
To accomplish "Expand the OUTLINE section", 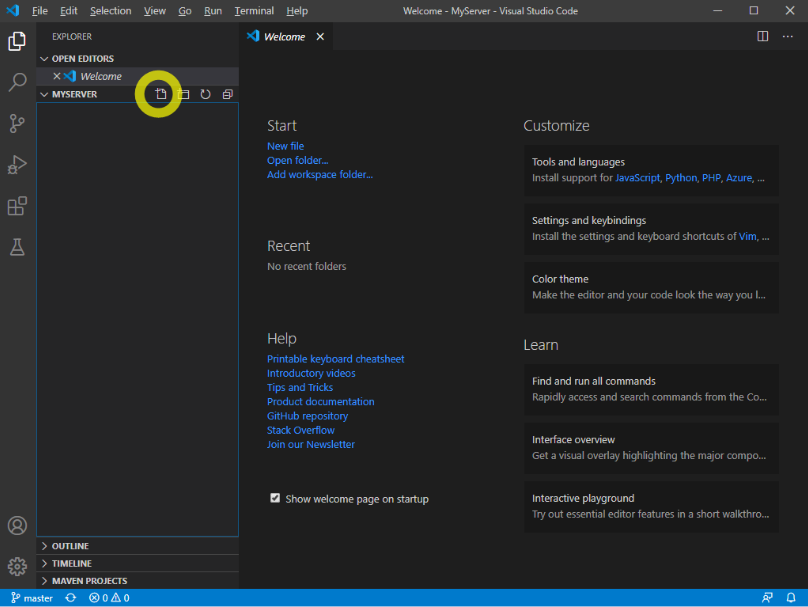I will (137, 546).
